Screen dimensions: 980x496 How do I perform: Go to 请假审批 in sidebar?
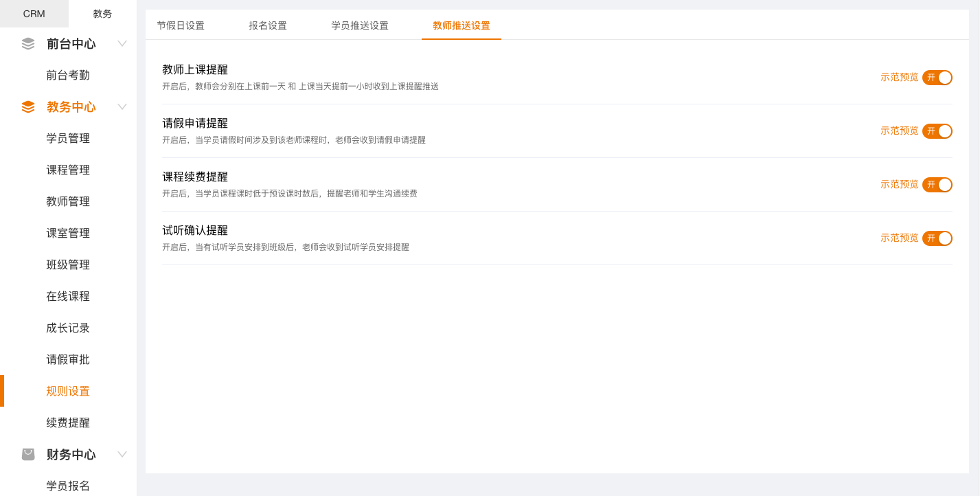pyautogui.click(x=68, y=359)
